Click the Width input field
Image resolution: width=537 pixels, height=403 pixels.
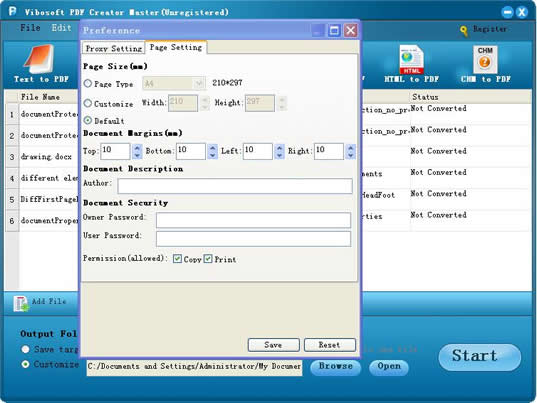pyautogui.click(x=183, y=103)
